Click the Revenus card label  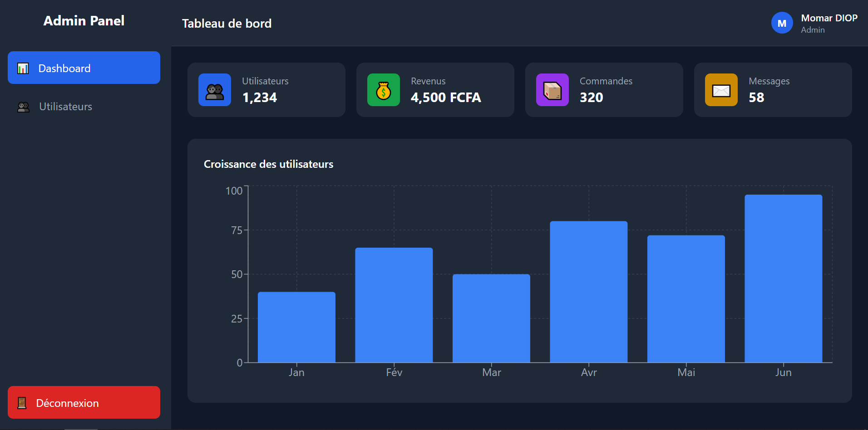(x=428, y=81)
